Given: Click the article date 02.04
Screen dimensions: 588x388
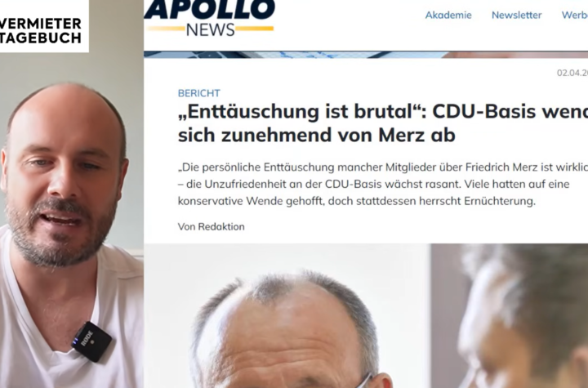Looking at the screenshot, I should point(572,73).
